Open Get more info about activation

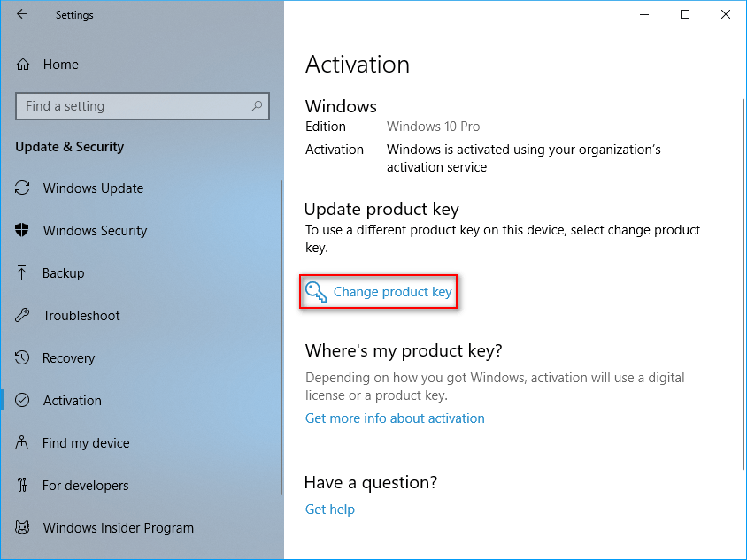click(x=395, y=418)
